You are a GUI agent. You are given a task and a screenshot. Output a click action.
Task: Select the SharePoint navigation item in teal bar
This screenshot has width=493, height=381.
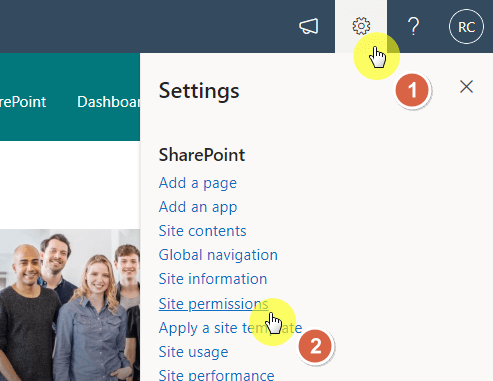pos(23,102)
